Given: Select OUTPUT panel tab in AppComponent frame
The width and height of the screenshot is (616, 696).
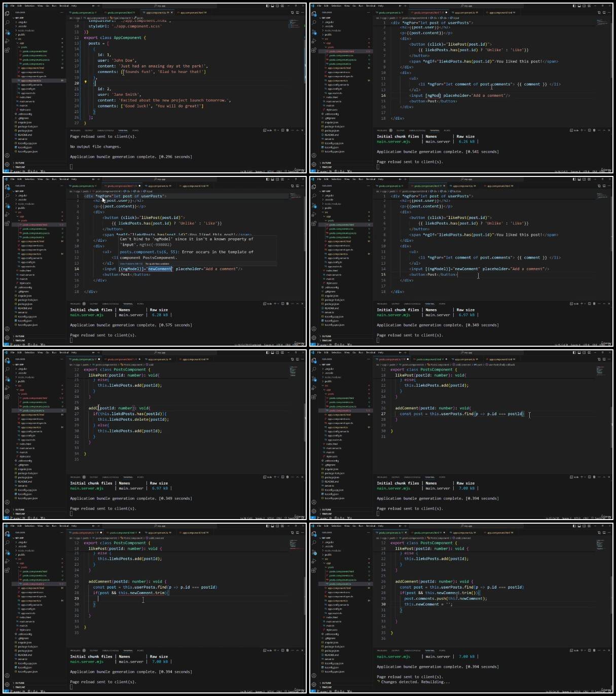Looking at the screenshot, I should (x=89, y=130).
